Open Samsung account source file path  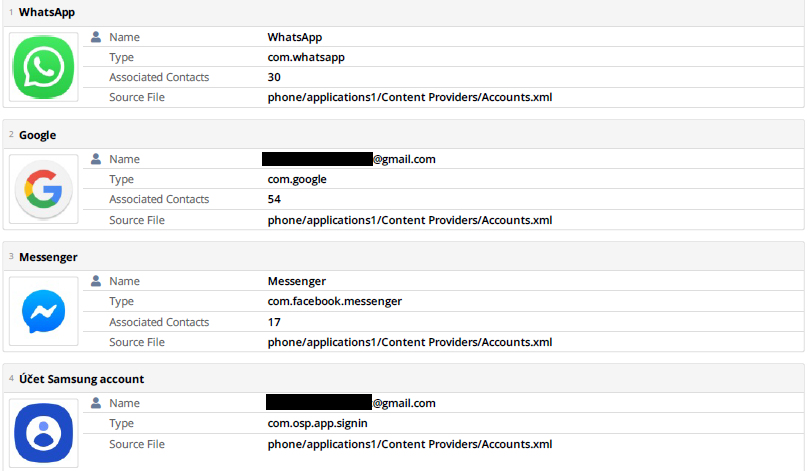(410, 444)
